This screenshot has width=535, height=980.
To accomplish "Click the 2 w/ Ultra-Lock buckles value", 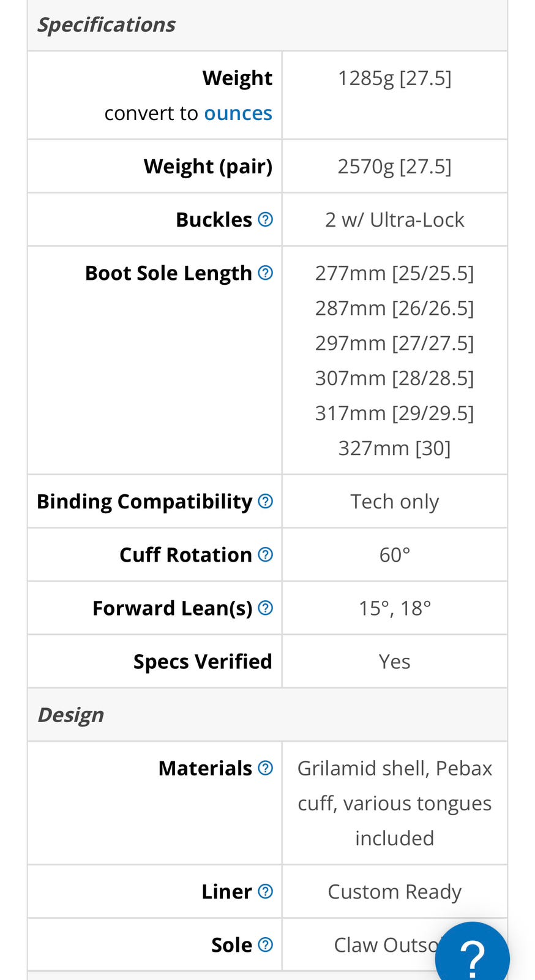I will pyautogui.click(x=394, y=220).
